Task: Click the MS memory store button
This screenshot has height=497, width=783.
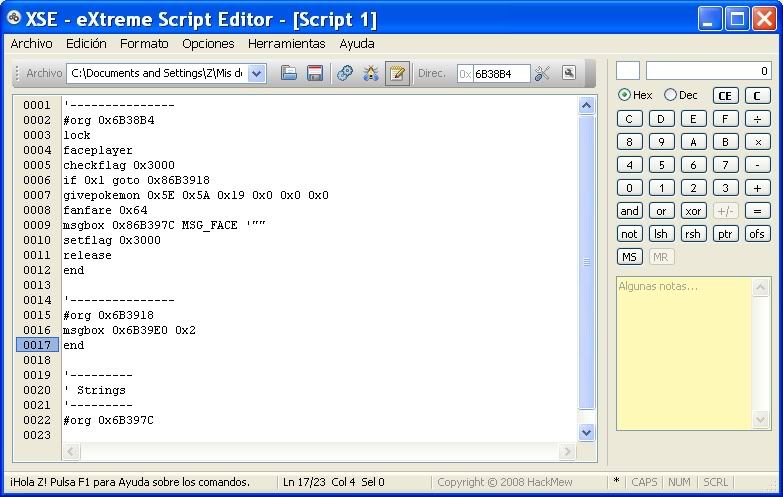Action: [x=629, y=257]
